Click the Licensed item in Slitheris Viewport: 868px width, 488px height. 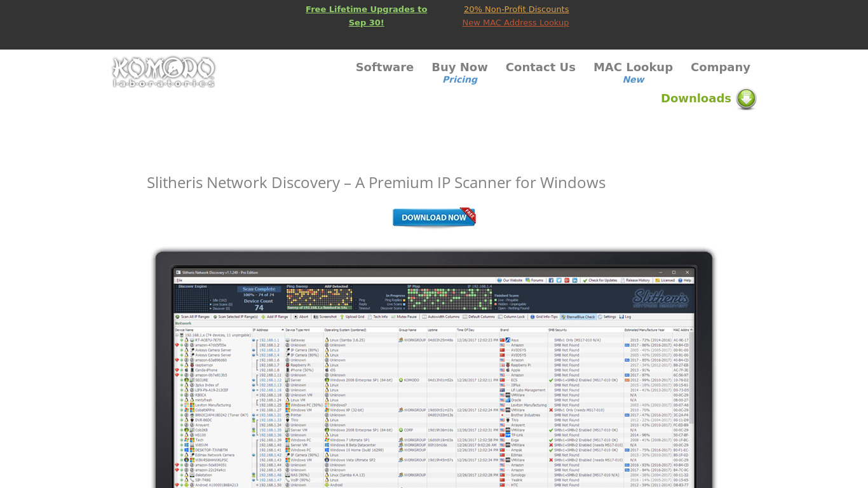tap(665, 280)
